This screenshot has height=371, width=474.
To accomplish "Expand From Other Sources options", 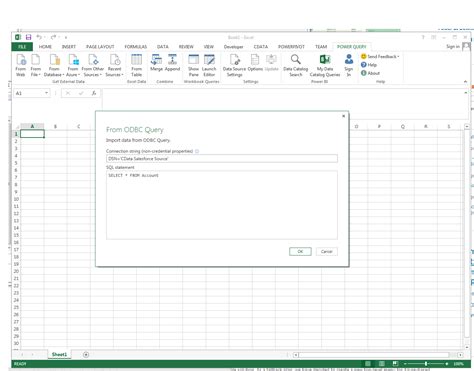I will (x=93, y=65).
